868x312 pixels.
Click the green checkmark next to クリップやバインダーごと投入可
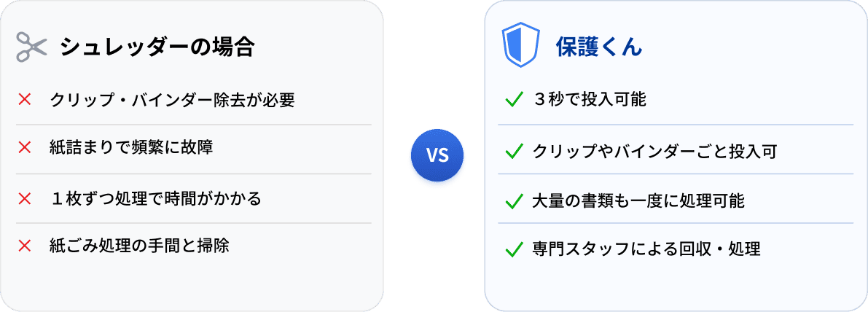[x=515, y=151]
